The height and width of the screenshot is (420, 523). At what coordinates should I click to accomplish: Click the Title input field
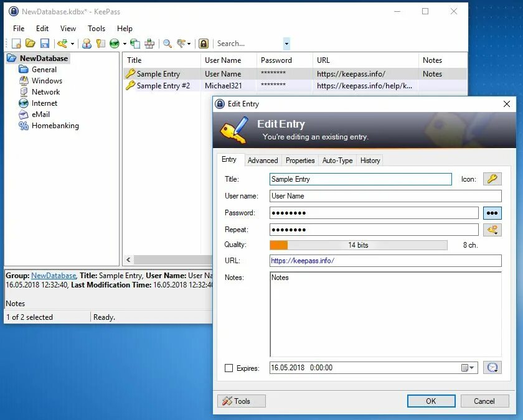coord(360,179)
